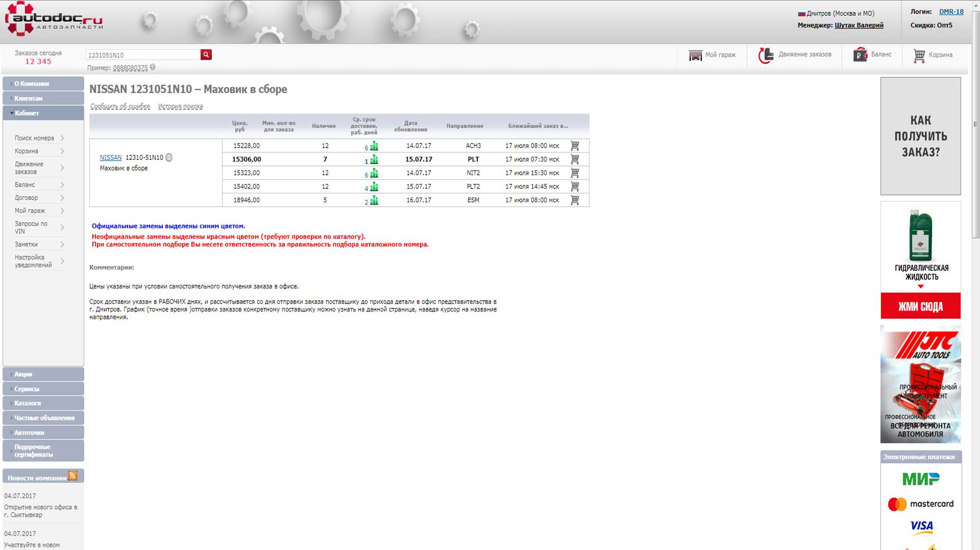Open the JTC Auto Tools banner

click(x=920, y=384)
